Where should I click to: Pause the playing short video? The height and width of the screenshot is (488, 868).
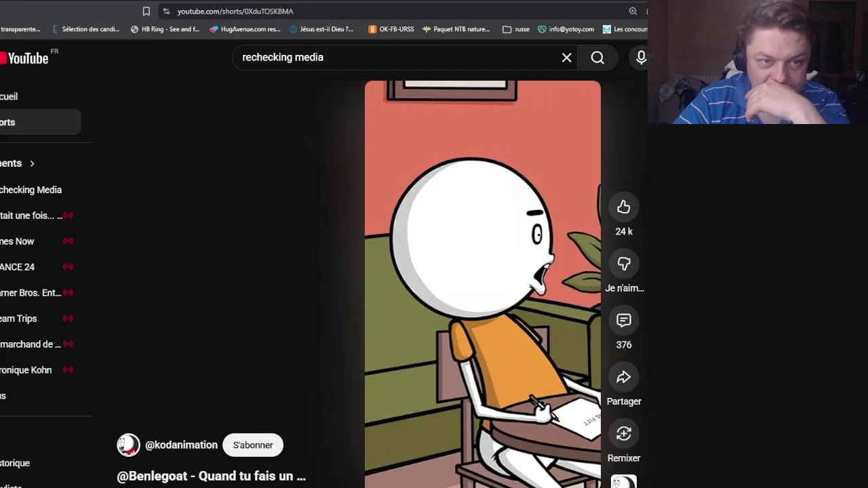coord(483,285)
